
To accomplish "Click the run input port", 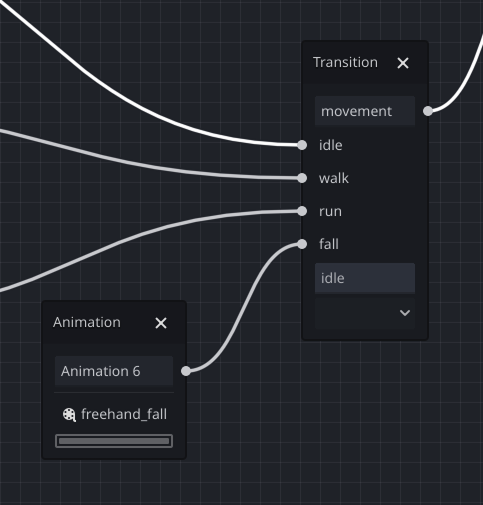I will tap(302, 211).
